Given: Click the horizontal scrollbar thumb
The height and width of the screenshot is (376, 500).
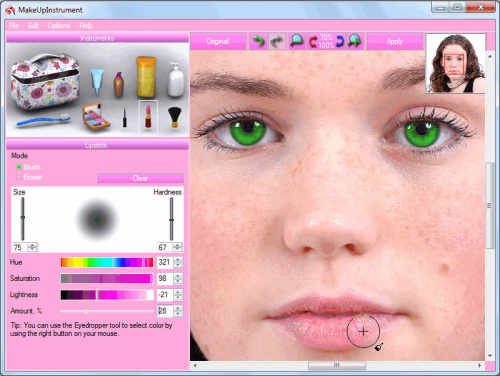Looking at the screenshot, I should (337, 366).
